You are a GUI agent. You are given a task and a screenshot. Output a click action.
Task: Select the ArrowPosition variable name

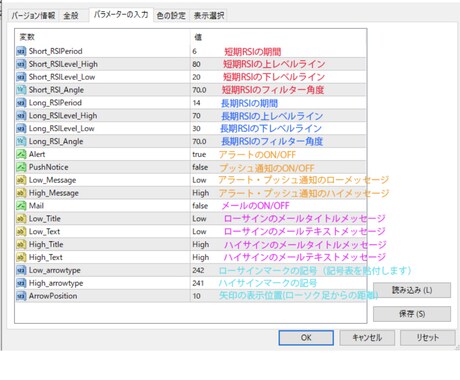53,296
